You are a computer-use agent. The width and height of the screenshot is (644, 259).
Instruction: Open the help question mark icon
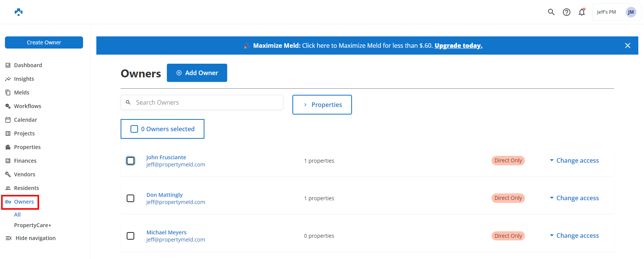[566, 12]
